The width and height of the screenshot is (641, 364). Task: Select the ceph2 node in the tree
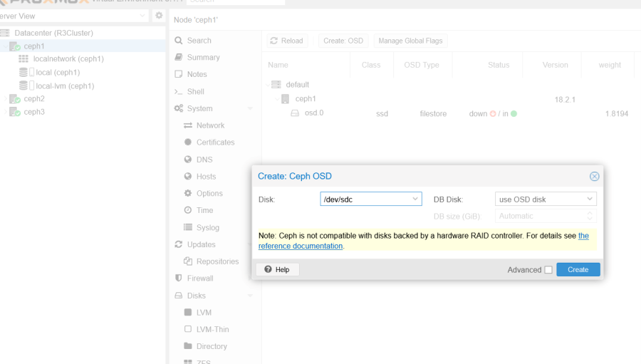click(33, 98)
